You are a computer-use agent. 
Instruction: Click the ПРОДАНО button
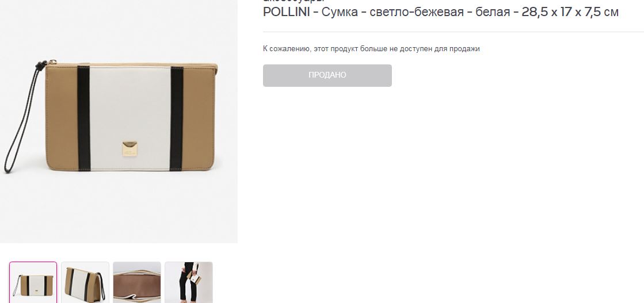click(x=327, y=75)
